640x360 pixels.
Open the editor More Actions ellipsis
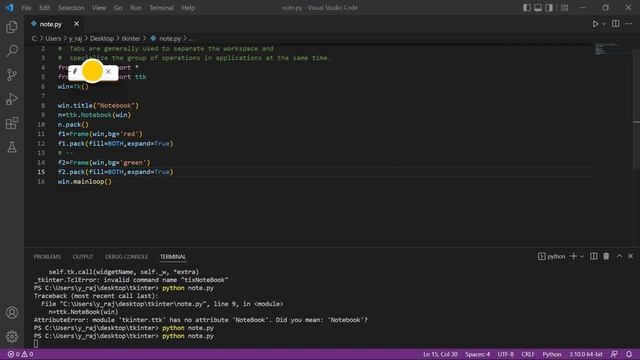629,24
